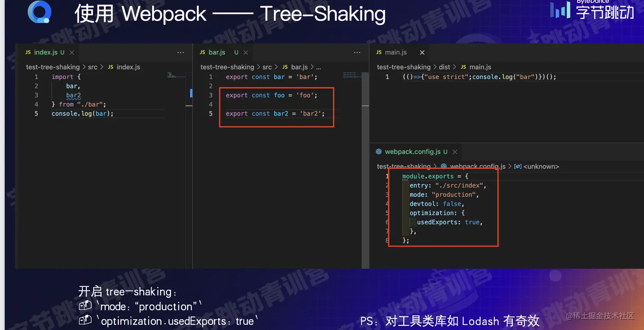Click the JS file icon on index.js tab
Viewport: 644px width, 330px height.
pyautogui.click(x=28, y=52)
